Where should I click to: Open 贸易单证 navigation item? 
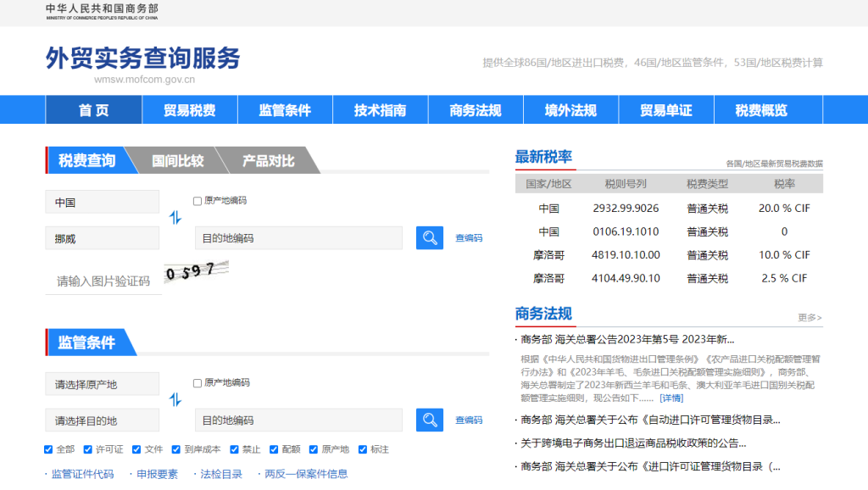click(x=665, y=109)
